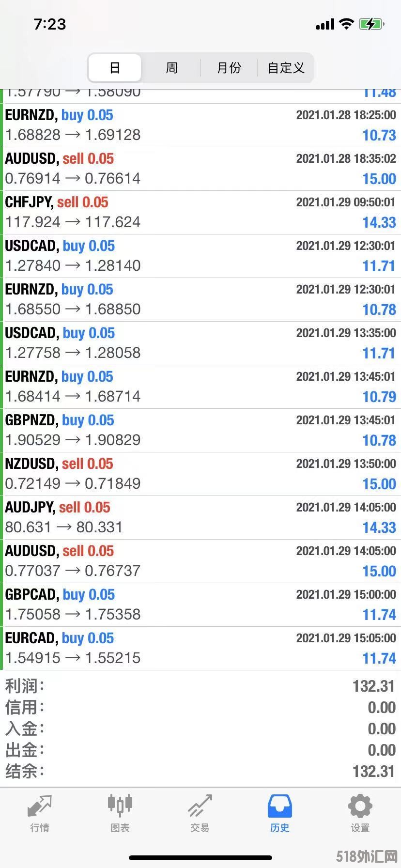
Task: Select the 历史 history tray icon
Action: point(280,806)
